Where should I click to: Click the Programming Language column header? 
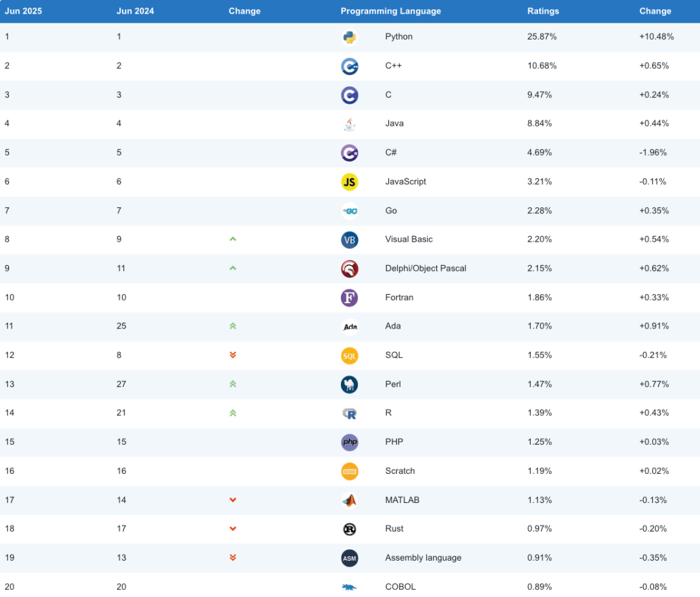[391, 11]
